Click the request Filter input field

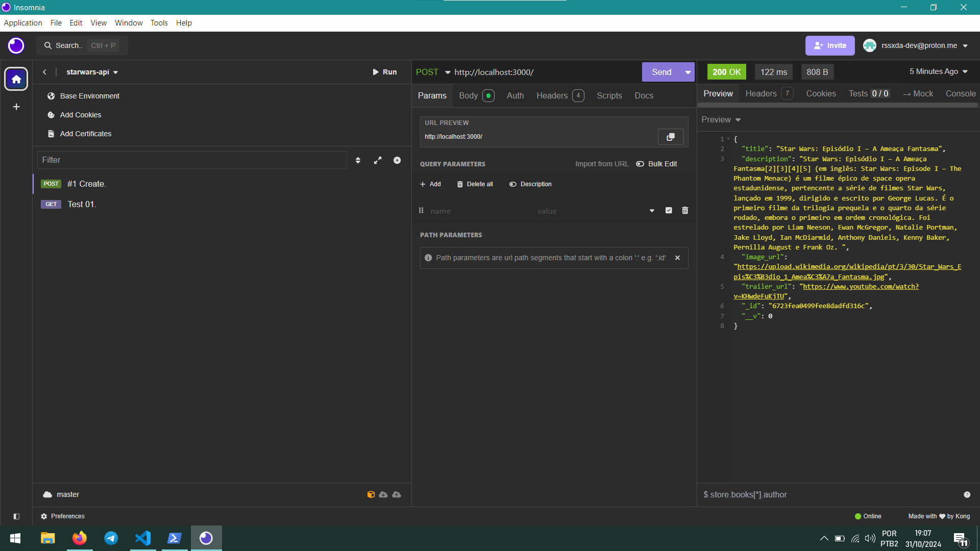click(192, 160)
